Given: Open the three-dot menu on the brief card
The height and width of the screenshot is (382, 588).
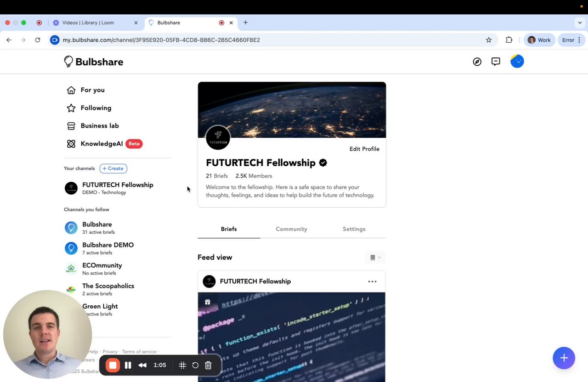Looking at the screenshot, I should pos(373,281).
